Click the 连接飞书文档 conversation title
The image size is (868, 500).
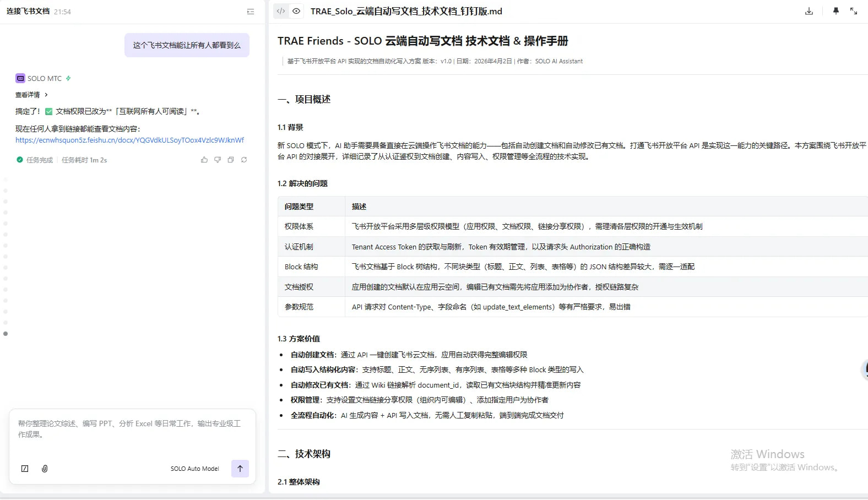[28, 11]
